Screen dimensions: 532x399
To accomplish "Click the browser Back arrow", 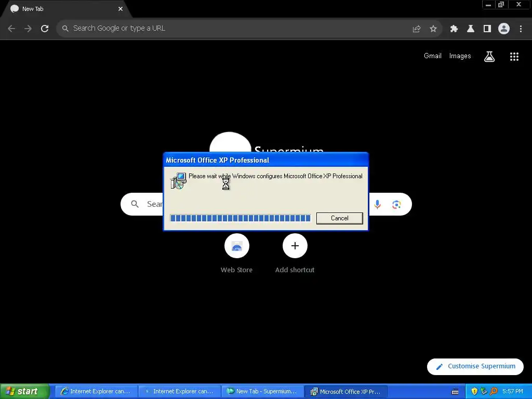I will pyautogui.click(x=11, y=29).
